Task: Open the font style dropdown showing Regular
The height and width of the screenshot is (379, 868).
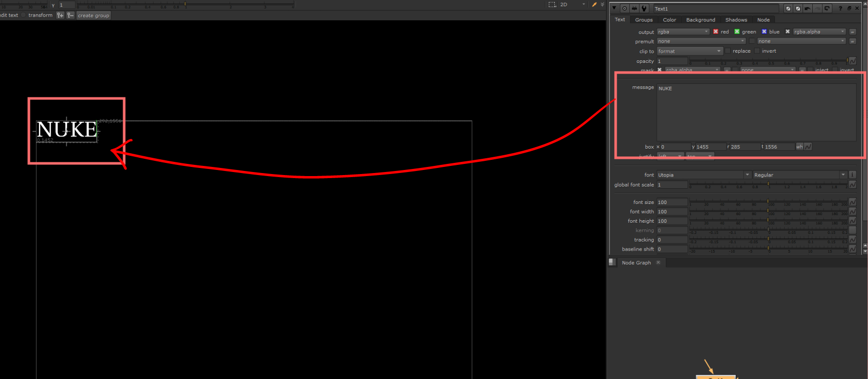Action: [x=800, y=175]
